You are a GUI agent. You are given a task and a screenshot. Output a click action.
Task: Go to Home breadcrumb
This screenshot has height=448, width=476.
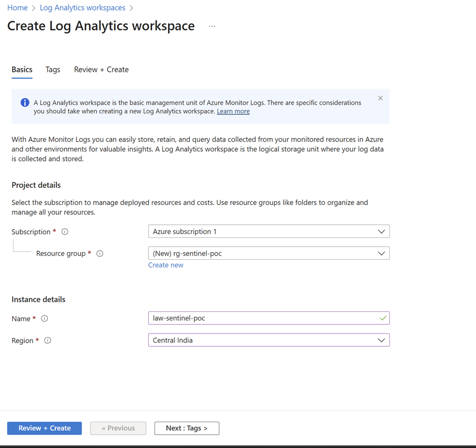pyautogui.click(x=17, y=8)
